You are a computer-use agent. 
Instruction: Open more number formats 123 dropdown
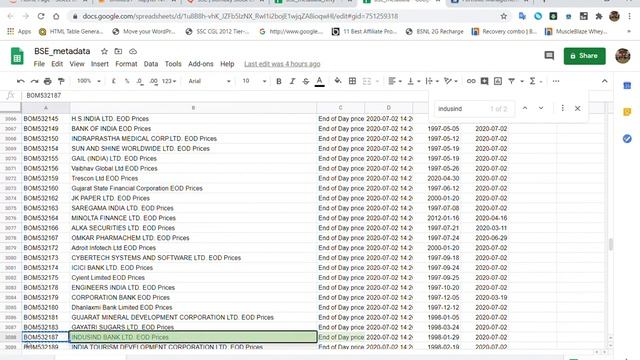pyautogui.click(x=169, y=81)
